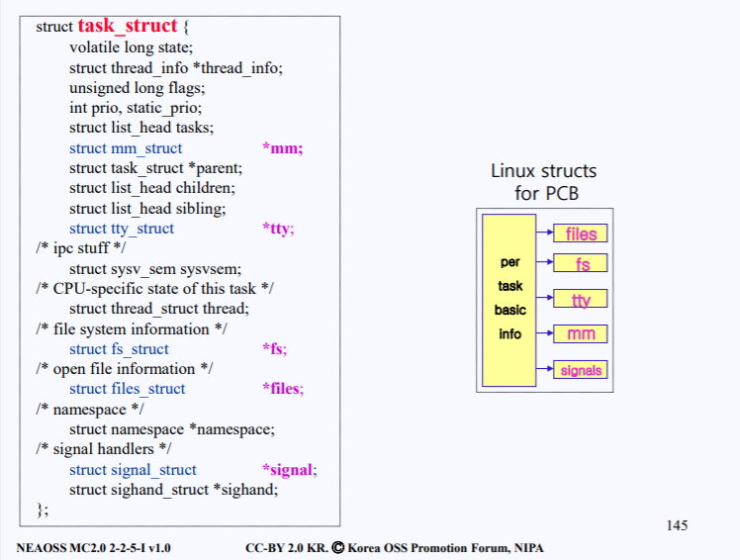
Task: Select the '/* ipc stuff */' comment
Action: pos(81,248)
